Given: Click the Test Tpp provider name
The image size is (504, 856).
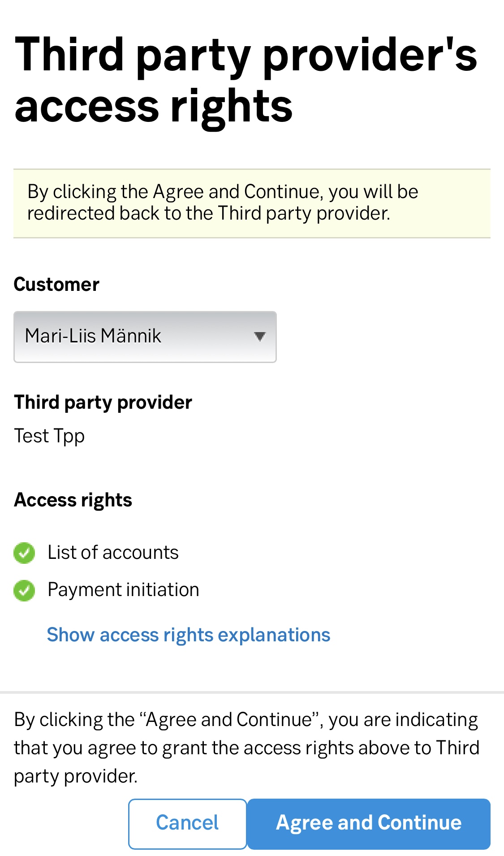Looking at the screenshot, I should pyautogui.click(x=49, y=436).
